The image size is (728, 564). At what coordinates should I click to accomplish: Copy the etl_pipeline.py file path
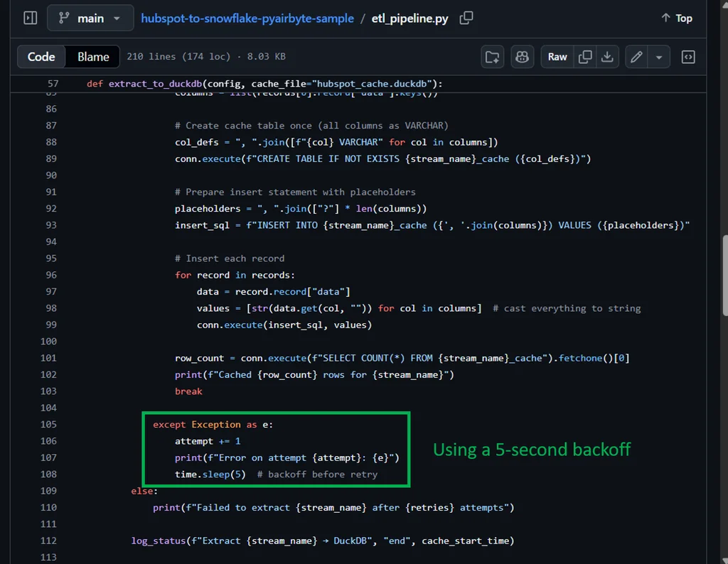coord(466,18)
